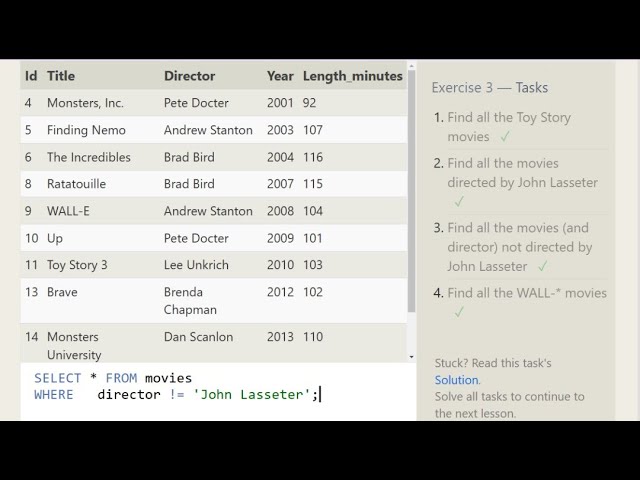Click the Ratatouille title cell
This screenshot has width=640, height=480.
click(x=76, y=184)
